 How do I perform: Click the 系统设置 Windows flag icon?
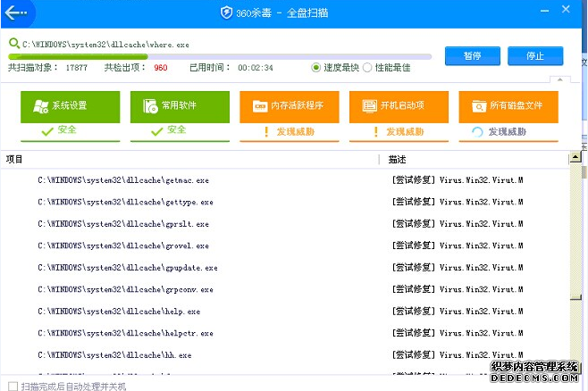[40, 106]
